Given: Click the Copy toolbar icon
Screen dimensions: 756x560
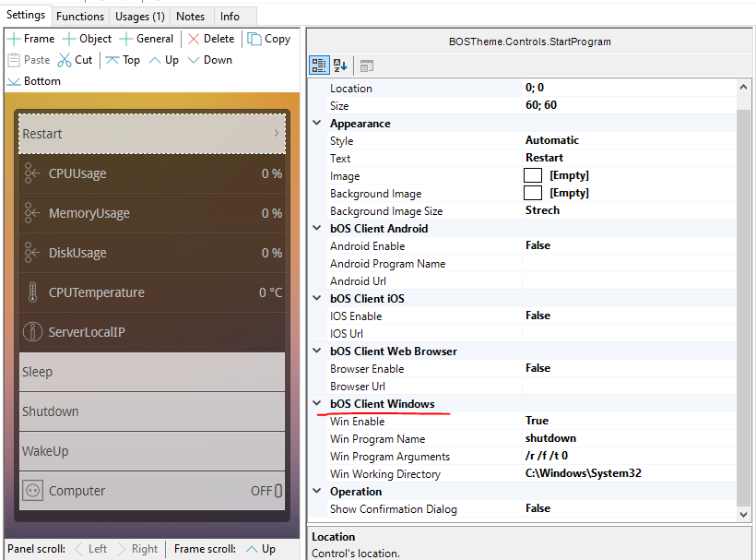Looking at the screenshot, I should click(254, 39).
